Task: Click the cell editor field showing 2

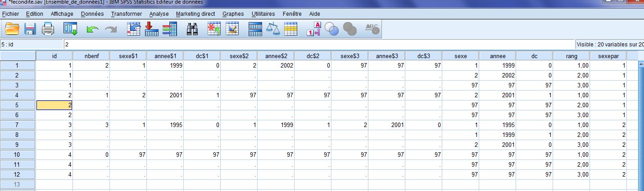Action: [318, 45]
